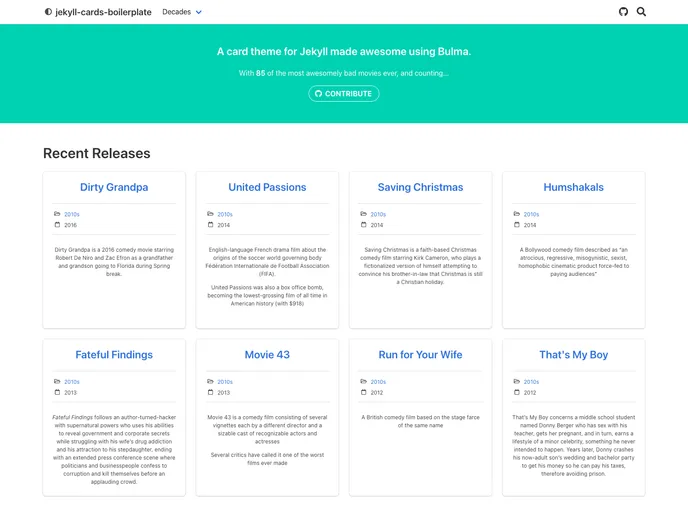Click the calendar icon in United Passions card
This screenshot has height=512, width=688.
210,225
